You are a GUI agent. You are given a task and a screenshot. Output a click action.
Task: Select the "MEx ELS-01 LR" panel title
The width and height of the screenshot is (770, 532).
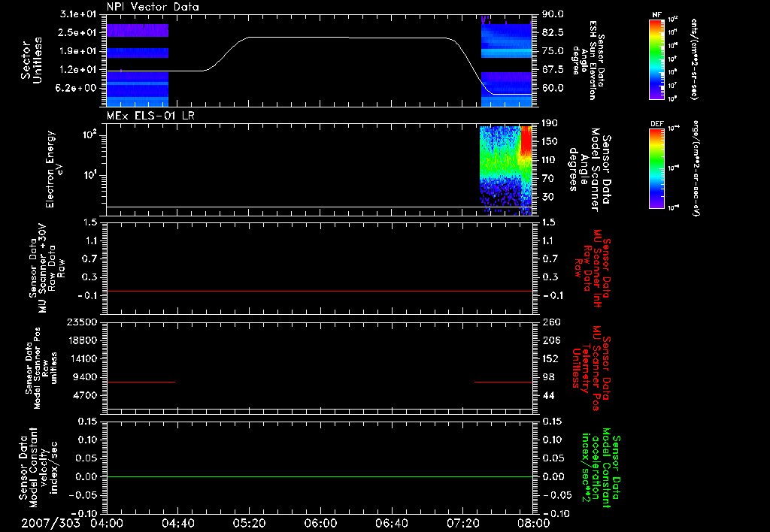point(150,116)
